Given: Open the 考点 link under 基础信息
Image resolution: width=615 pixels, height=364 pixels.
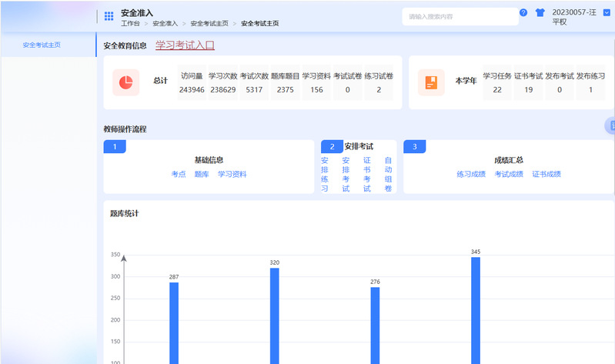Looking at the screenshot, I should click(179, 175).
